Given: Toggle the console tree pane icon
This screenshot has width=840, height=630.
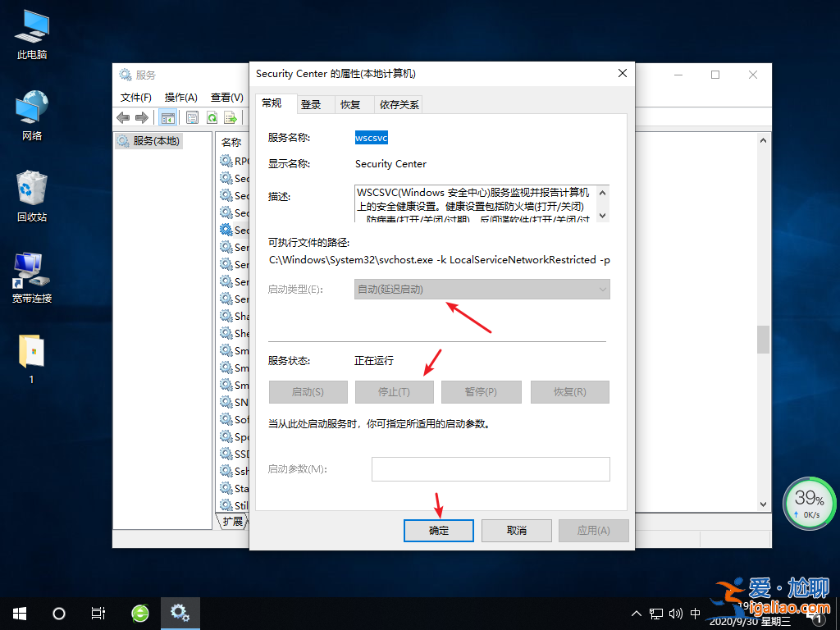Looking at the screenshot, I should [168, 117].
